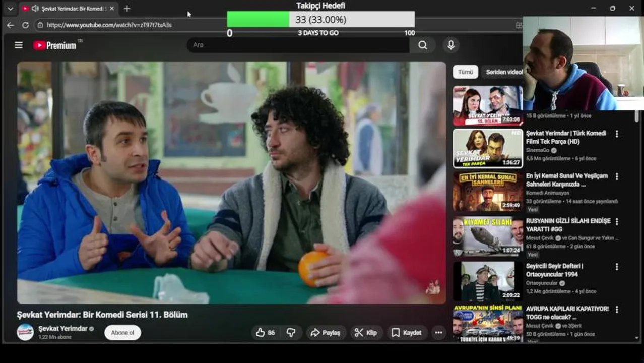Open Şevkat Yerimdar Tek Parça video thumbnail
The height and width of the screenshot is (363, 644).
point(488,148)
